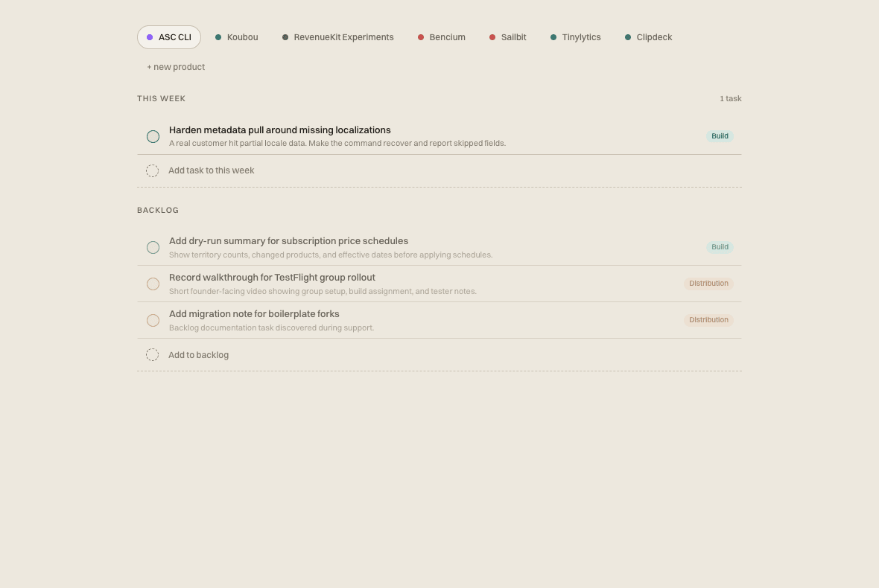The image size is (879, 588).
Task: Click the + new product button
Action: tap(176, 67)
